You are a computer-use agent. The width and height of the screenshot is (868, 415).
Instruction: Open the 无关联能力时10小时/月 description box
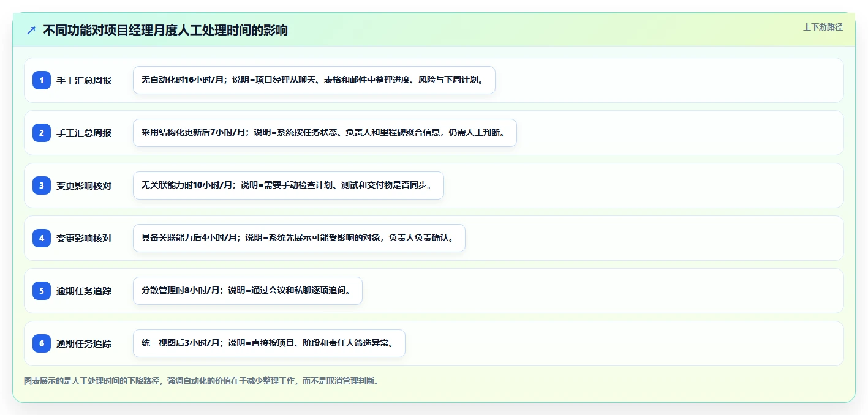click(288, 185)
